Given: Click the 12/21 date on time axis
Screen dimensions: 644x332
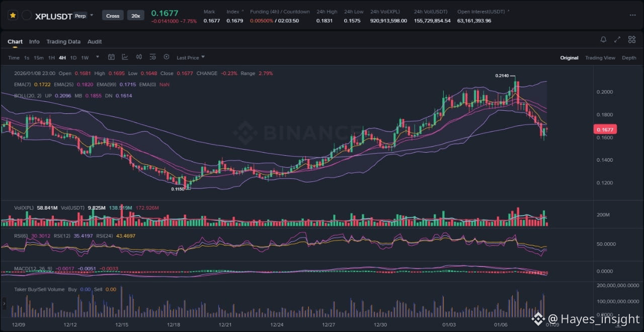Looking at the screenshot, I should tap(225, 325).
